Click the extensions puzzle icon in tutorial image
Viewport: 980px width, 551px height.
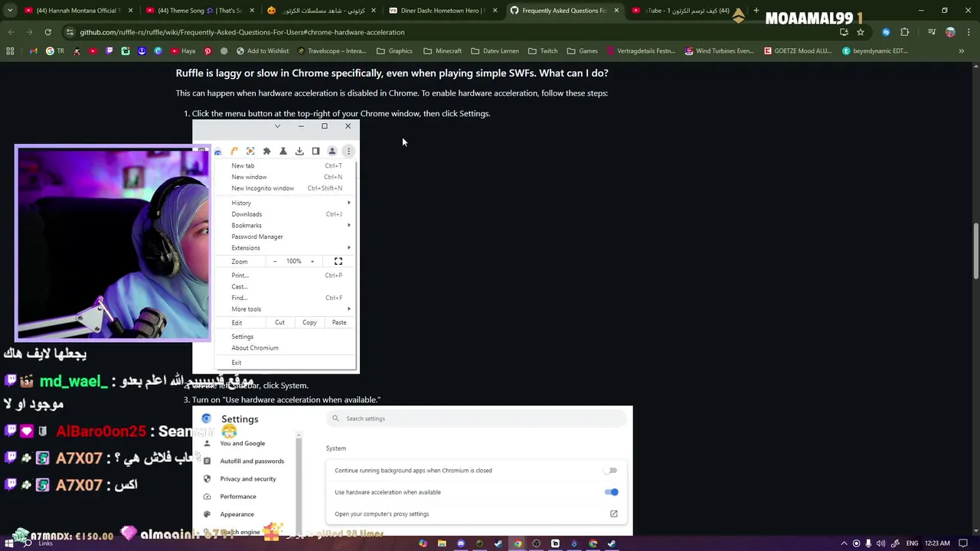click(266, 152)
